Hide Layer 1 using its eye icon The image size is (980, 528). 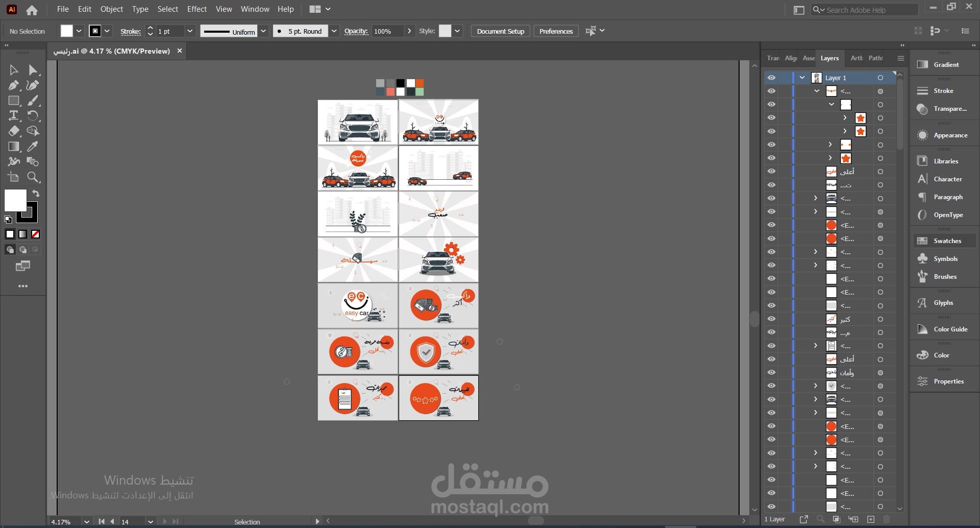point(771,78)
